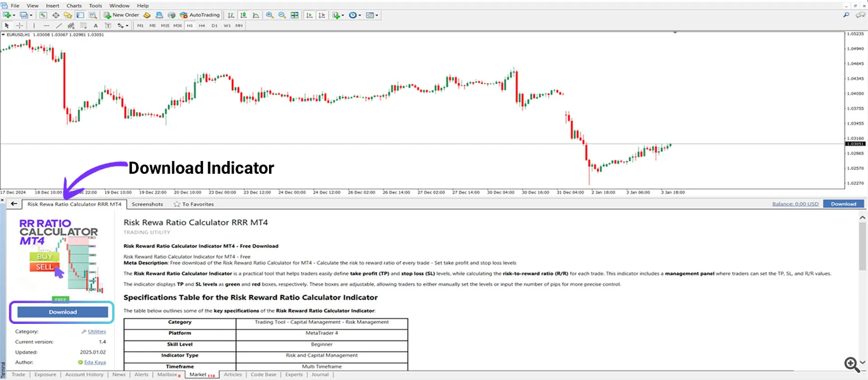Select the equidistant channel tool

71,25
